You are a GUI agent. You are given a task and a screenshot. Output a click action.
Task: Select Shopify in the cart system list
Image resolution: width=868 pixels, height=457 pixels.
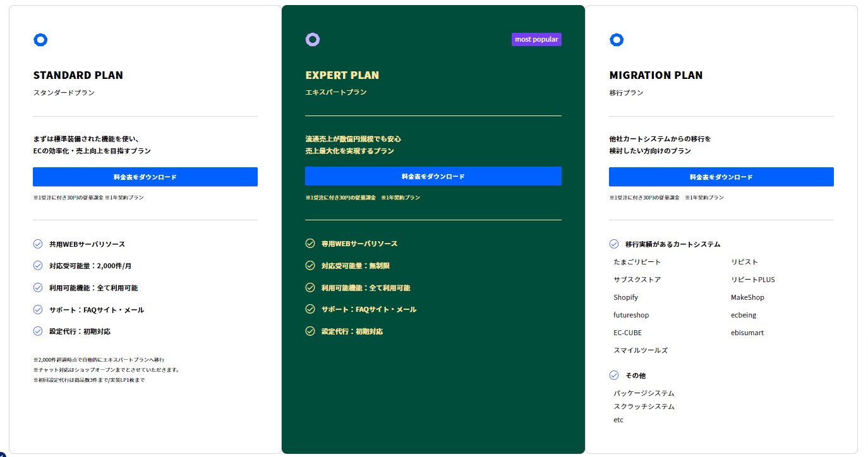pyautogui.click(x=625, y=297)
